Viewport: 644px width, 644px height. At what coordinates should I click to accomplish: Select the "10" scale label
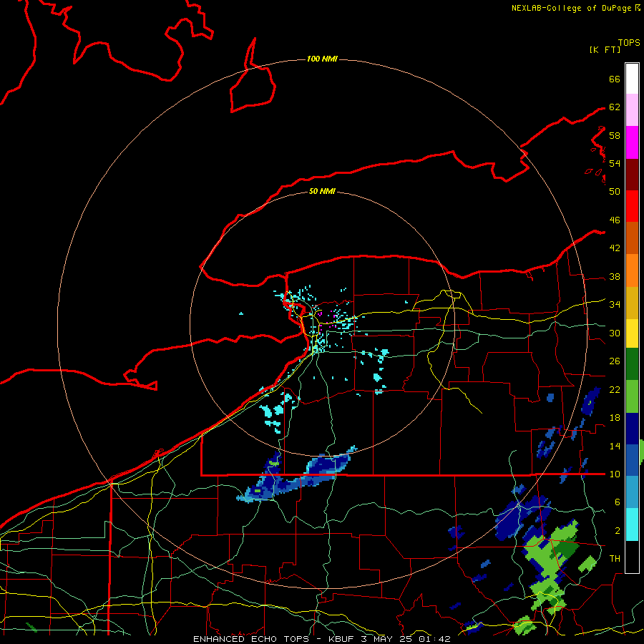pyautogui.click(x=615, y=474)
